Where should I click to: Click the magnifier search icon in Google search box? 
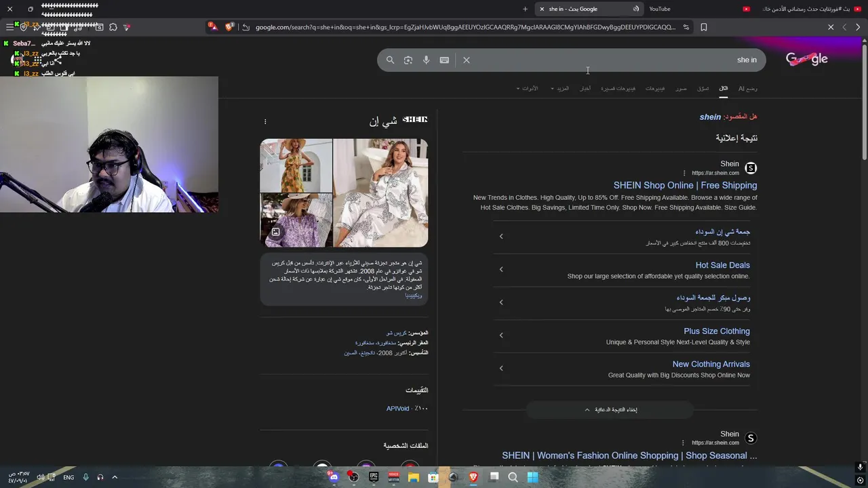(390, 60)
